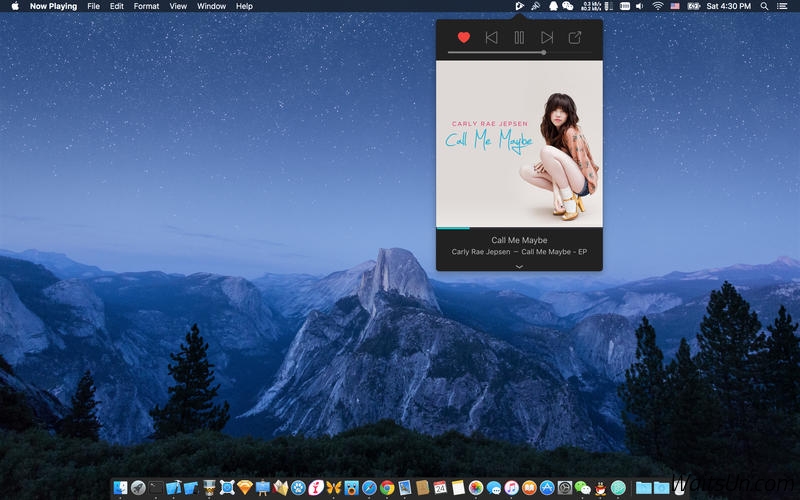
Task: Open the US flag input source menu
Action: 675,6
